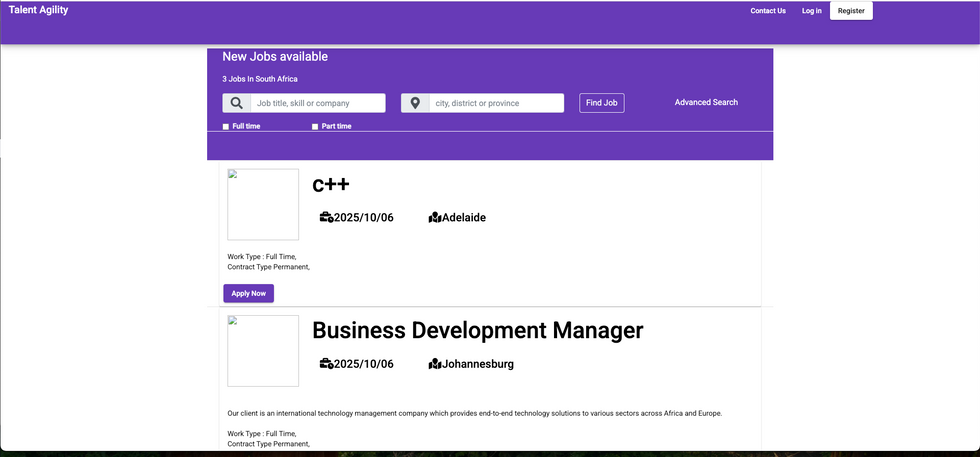Click 'Our client is an international technology' description
The width and height of the screenshot is (980, 457).
[475, 413]
